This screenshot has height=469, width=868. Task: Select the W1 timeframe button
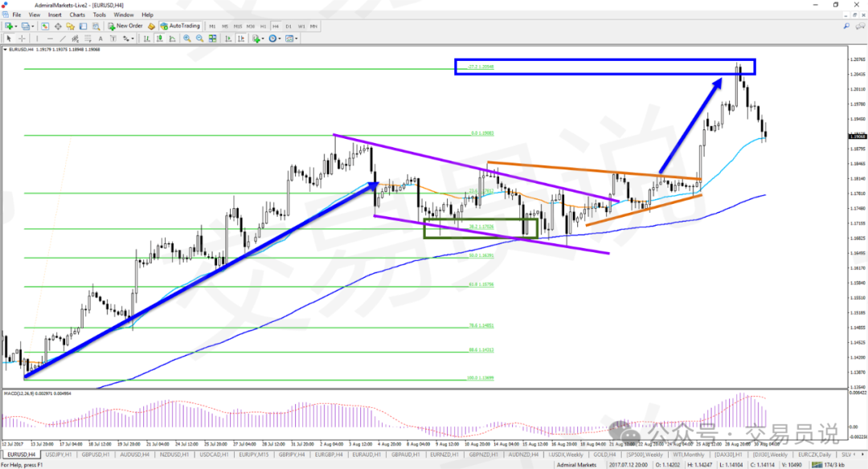[301, 27]
